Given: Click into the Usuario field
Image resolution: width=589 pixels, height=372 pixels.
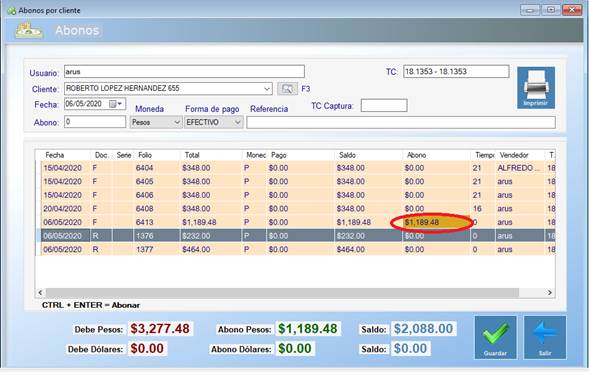Looking at the screenshot, I should tap(184, 71).
